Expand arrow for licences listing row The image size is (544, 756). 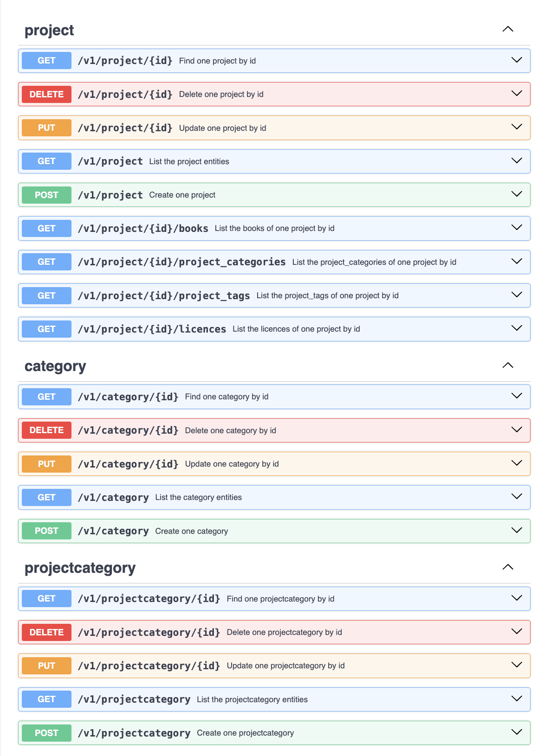pyautogui.click(x=517, y=328)
